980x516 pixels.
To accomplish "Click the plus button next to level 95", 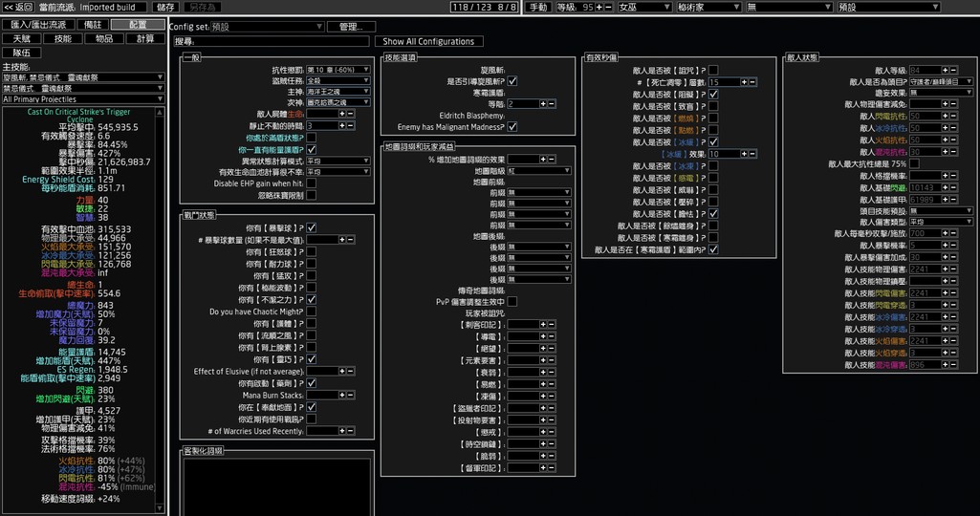I will tap(599, 7).
